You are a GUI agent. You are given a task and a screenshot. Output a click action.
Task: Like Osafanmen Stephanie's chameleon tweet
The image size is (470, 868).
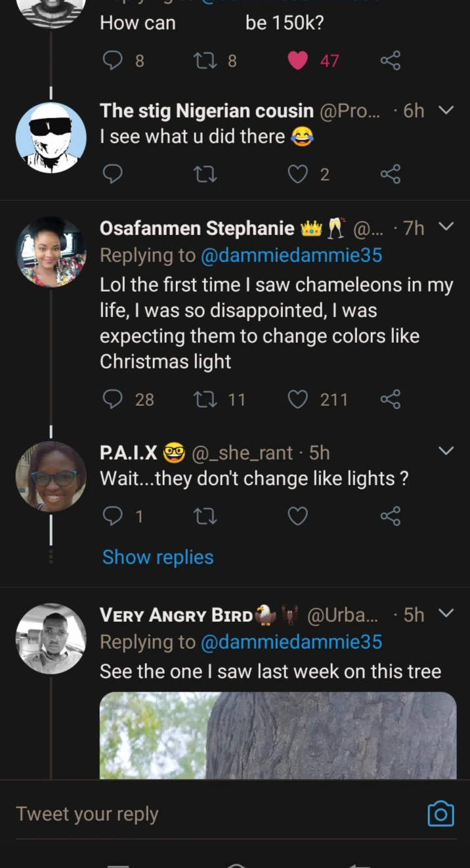coord(298,399)
